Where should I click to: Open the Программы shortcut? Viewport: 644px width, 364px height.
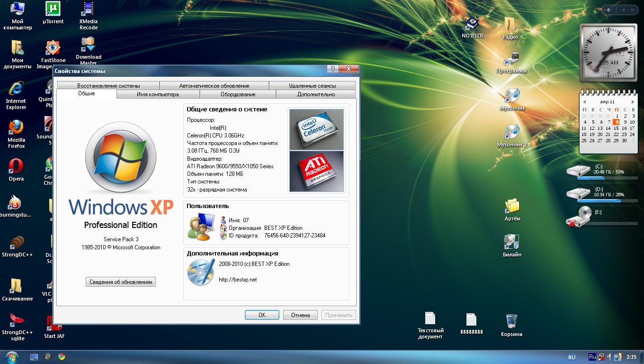click(511, 63)
